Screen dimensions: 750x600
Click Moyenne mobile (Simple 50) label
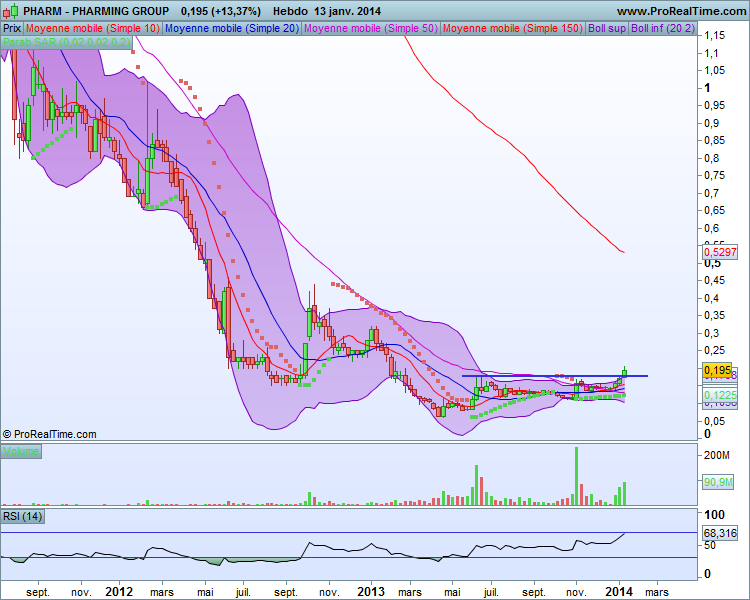[371, 28]
